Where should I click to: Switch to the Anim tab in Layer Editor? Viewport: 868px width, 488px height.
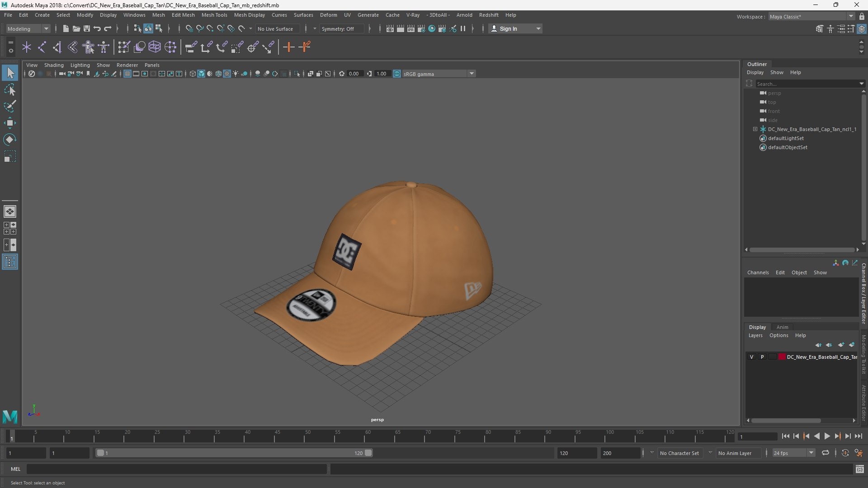coord(782,327)
